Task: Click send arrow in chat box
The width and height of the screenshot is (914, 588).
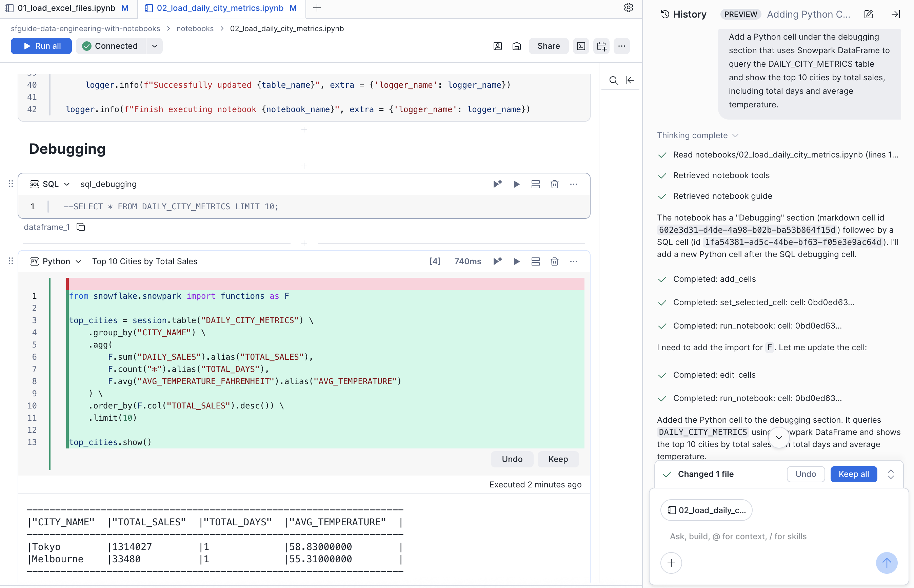Action: coord(887,563)
